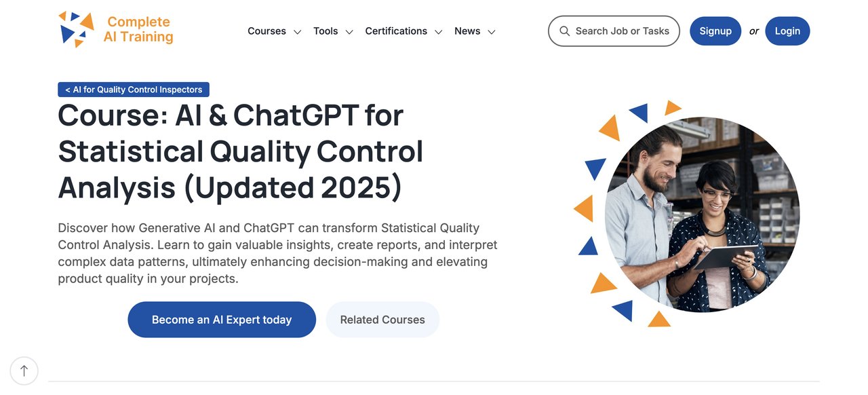This screenshot has height=395, width=868.
Task: Click the Become an AI Expert today button
Action: tap(222, 319)
